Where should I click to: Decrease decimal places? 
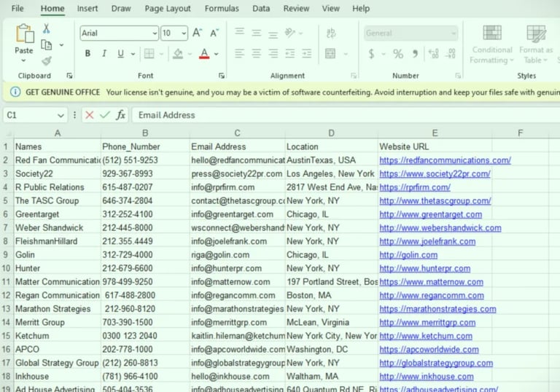click(x=451, y=54)
